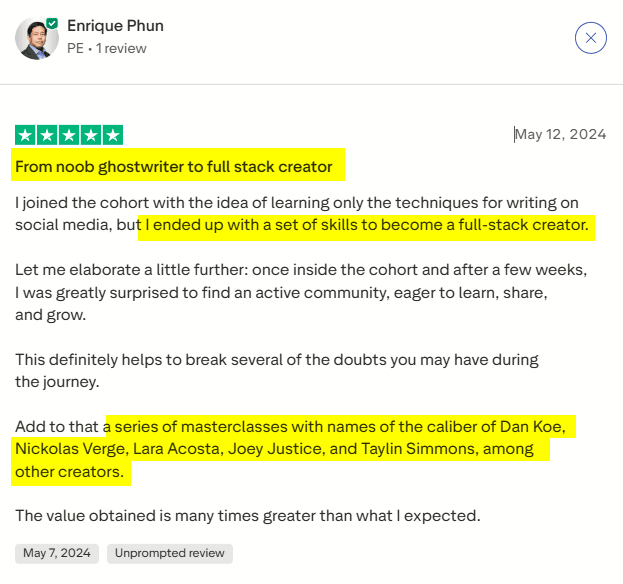Click highlighted "I ended up with" sentence
The height and width of the screenshot is (584, 623).
click(367, 225)
